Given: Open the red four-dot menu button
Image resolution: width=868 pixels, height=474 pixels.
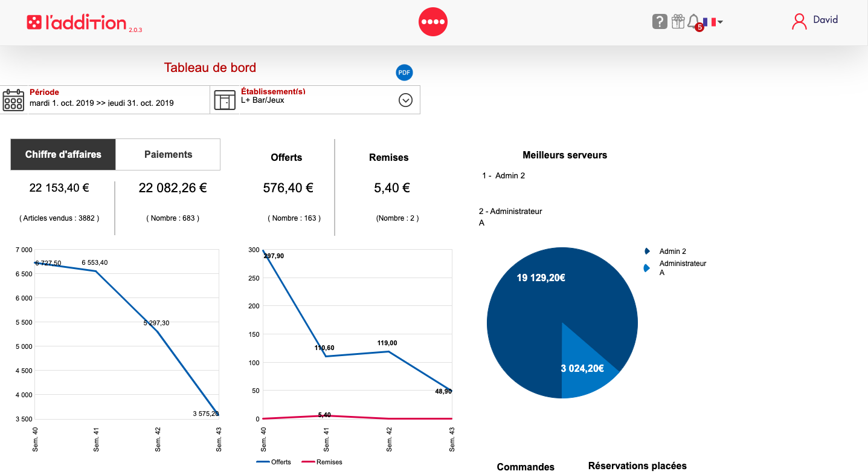Looking at the screenshot, I should (x=432, y=22).
